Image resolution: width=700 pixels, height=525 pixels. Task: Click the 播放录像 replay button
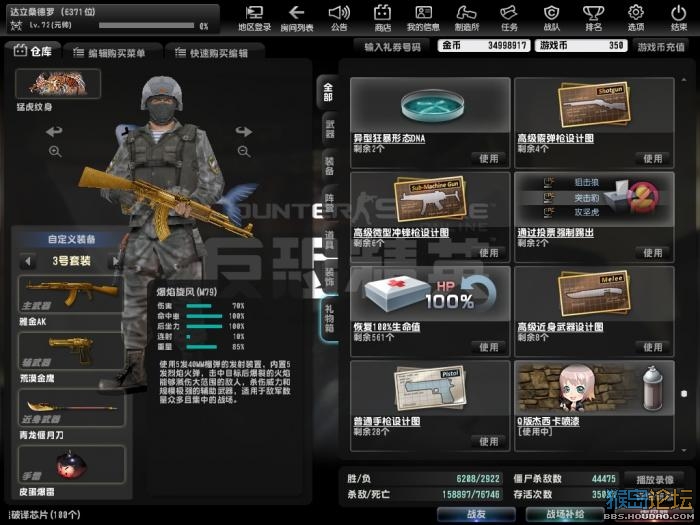click(654, 479)
